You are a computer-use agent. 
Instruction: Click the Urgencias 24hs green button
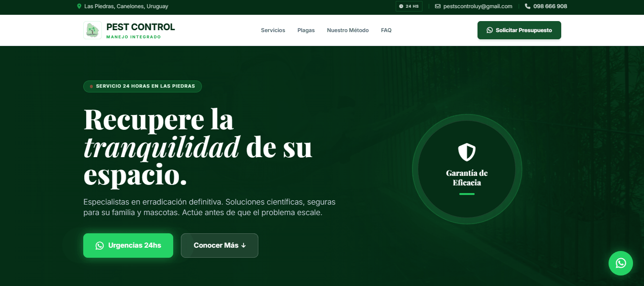[x=128, y=245]
